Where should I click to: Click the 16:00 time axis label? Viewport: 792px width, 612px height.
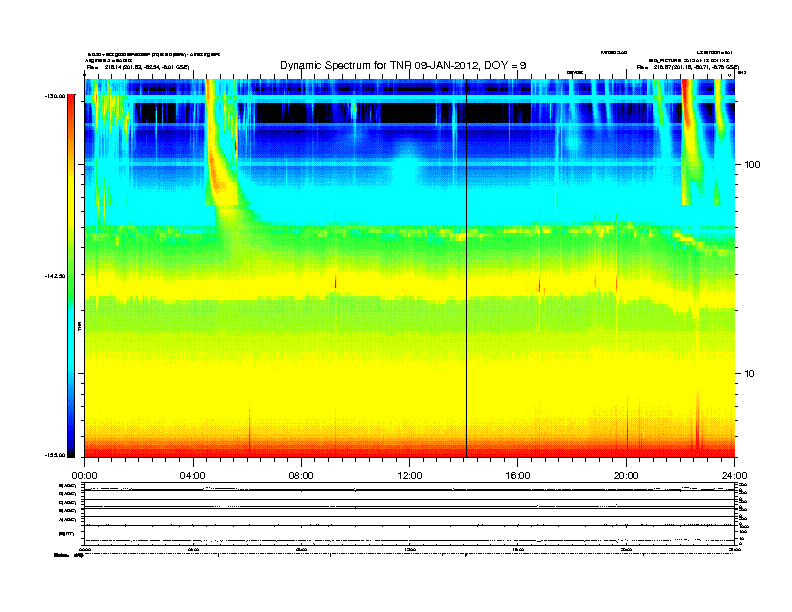point(518,476)
